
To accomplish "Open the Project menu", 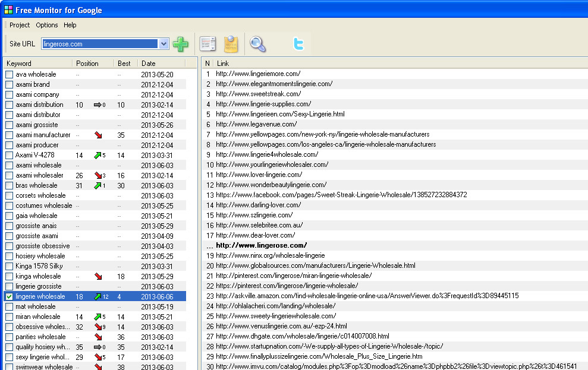I will pos(20,25).
